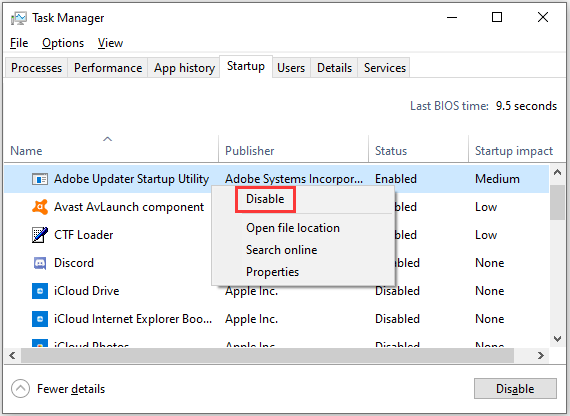Click the vertical scrollbar up arrow

pyautogui.click(x=557, y=173)
